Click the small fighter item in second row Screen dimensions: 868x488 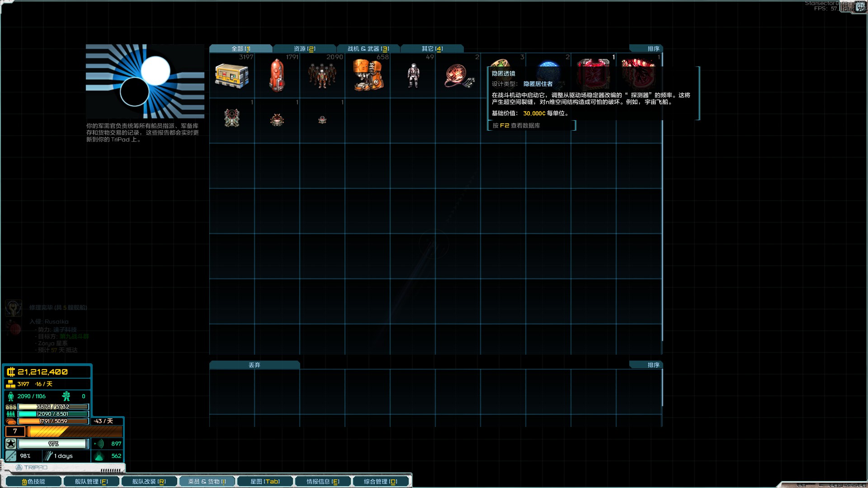(322, 120)
